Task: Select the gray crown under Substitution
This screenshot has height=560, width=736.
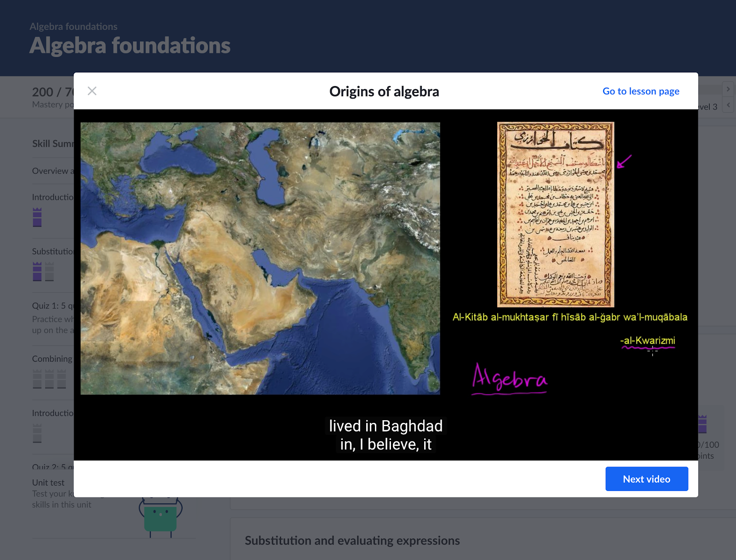Action: 49,271
